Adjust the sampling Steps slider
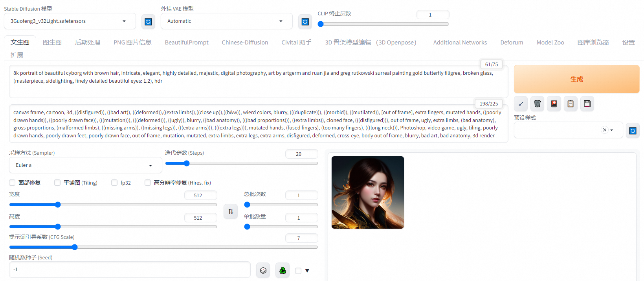 (x=241, y=163)
